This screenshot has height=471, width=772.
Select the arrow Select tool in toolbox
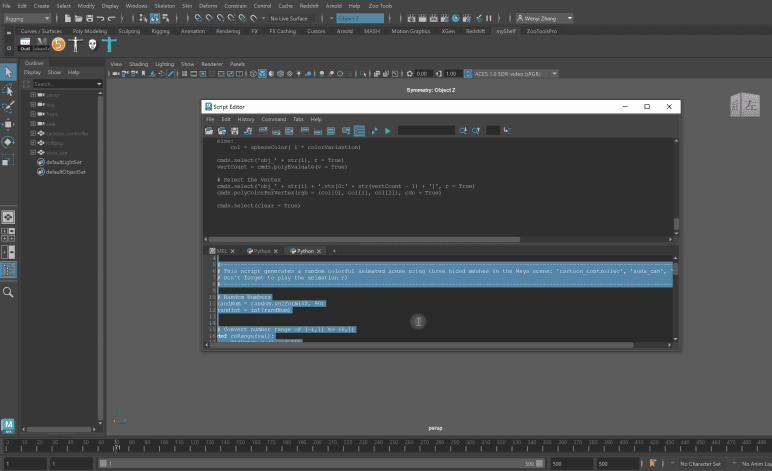pyautogui.click(x=8, y=72)
